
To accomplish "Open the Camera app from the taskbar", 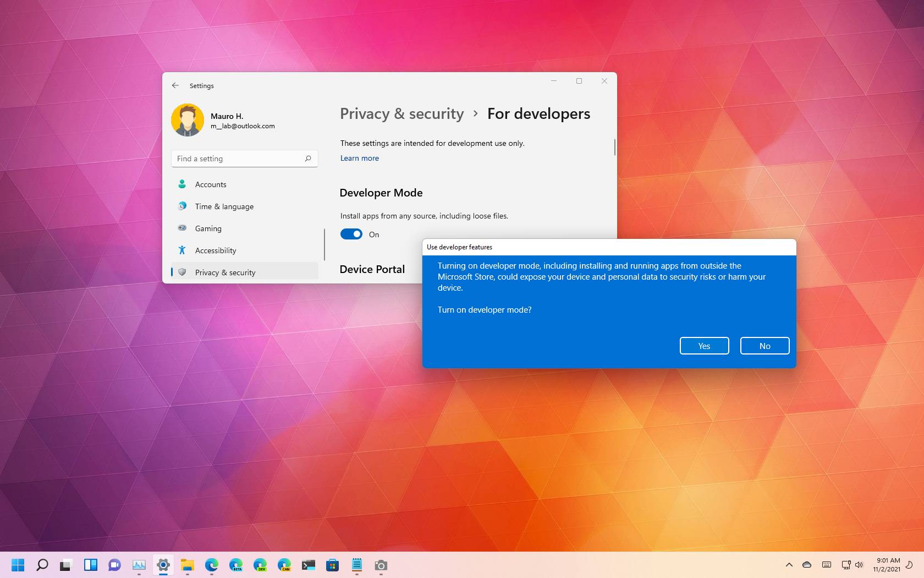I will click(x=381, y=565).
